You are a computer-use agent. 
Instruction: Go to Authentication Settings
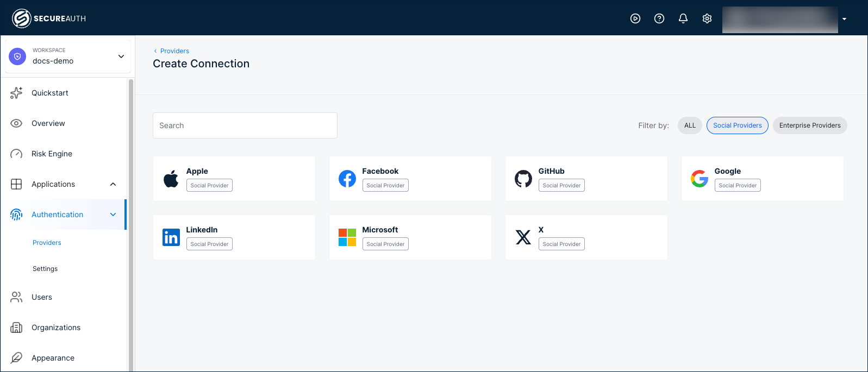coord(45,268)
